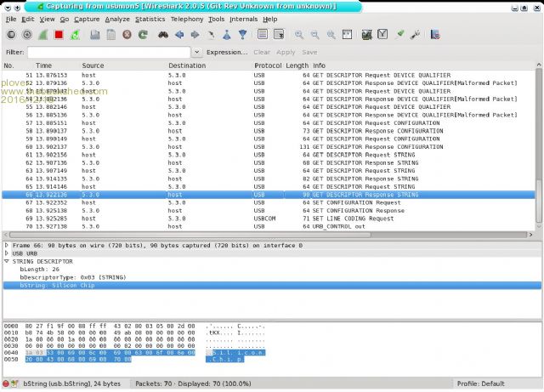Click the Expression... button
This screenshot has width=544, height=392.
(227, 52)
